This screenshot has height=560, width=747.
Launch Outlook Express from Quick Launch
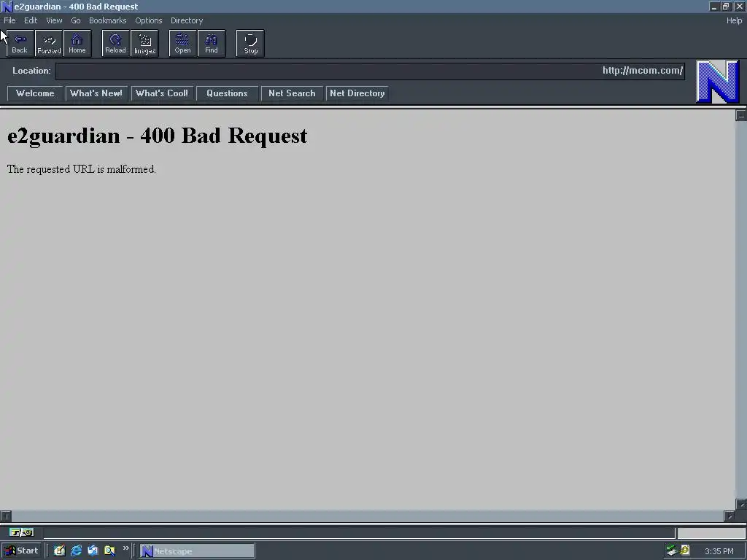93,551
